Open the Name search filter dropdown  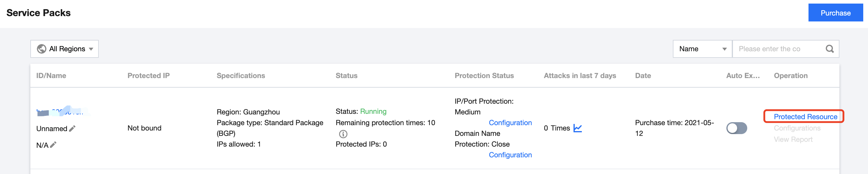[702, 49]
